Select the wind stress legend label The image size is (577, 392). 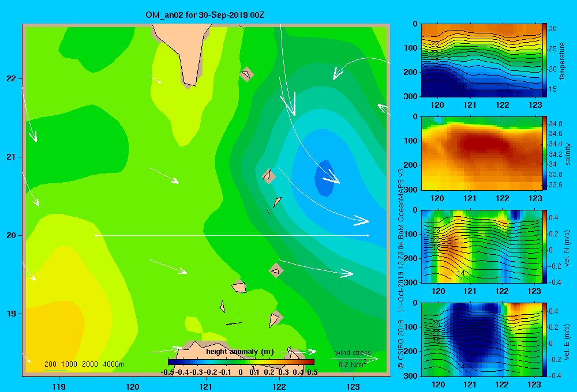click(x=353, y=353)
